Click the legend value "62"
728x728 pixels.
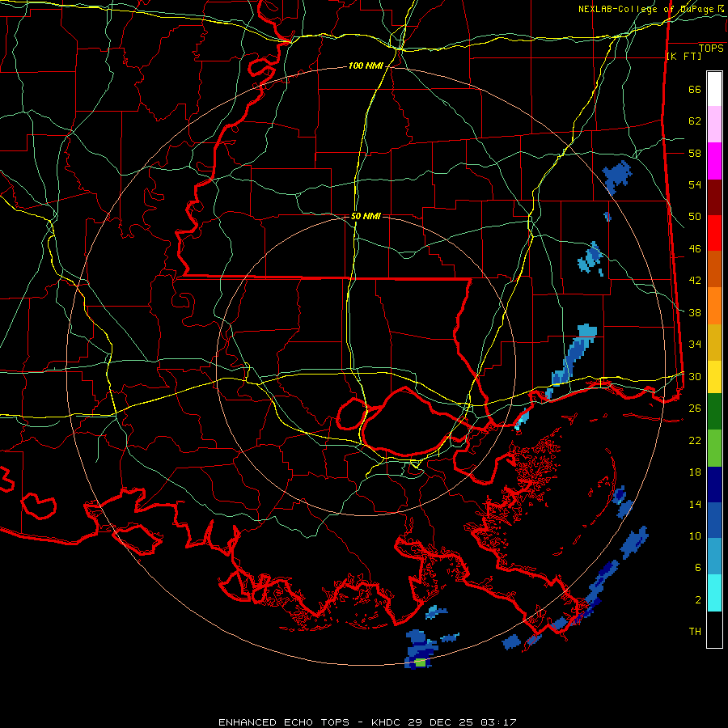click(x=695, y=121)
